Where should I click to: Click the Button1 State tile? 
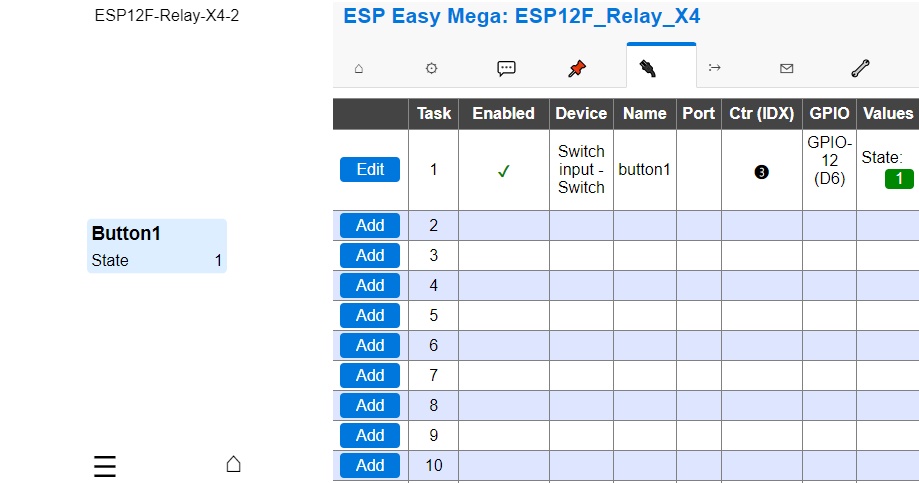click(156, 246)
